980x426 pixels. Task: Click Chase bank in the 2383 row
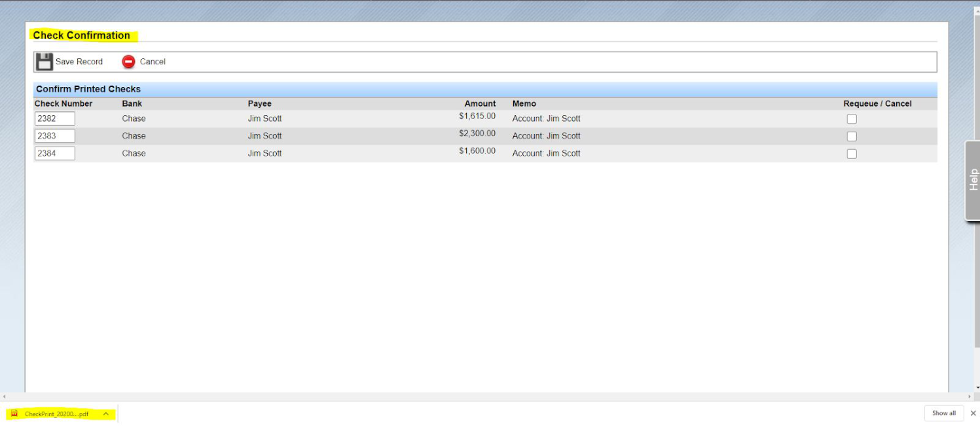pos(134,136)
